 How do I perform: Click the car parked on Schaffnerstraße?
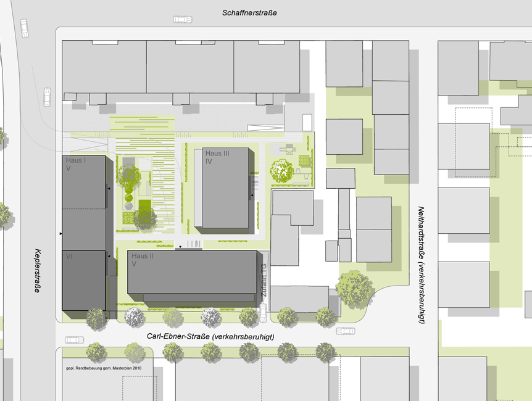183,20
